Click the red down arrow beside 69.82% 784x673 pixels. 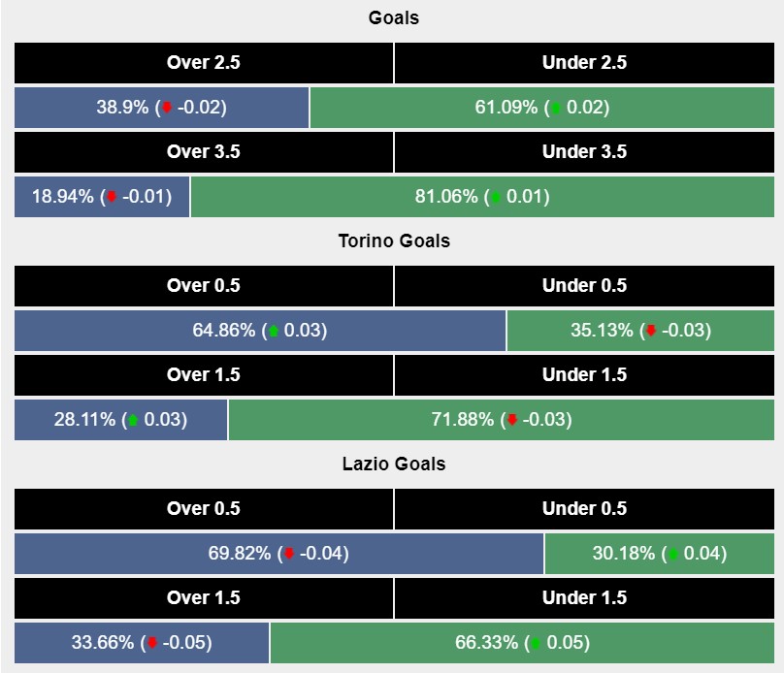[x=288, y=554]
